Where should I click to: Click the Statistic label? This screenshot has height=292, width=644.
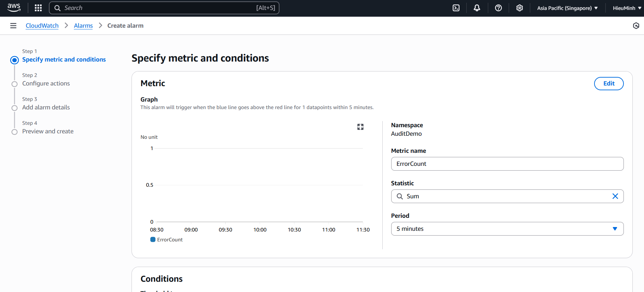[402, 183]
